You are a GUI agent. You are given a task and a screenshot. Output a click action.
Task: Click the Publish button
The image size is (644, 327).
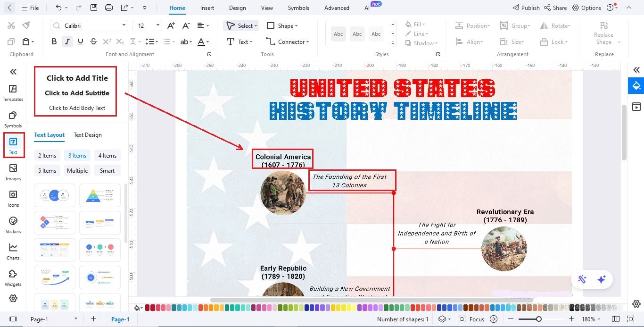tap(526, 8)
